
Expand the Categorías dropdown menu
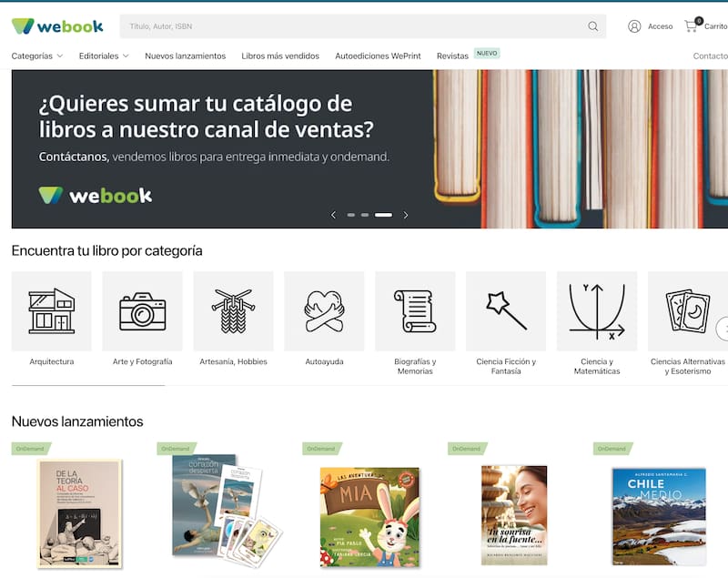36,56
